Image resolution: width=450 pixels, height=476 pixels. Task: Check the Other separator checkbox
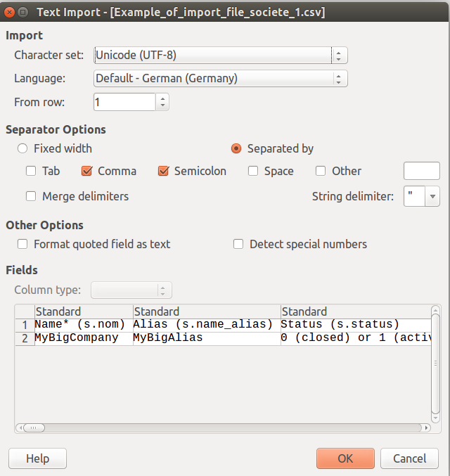coord(321,172)
